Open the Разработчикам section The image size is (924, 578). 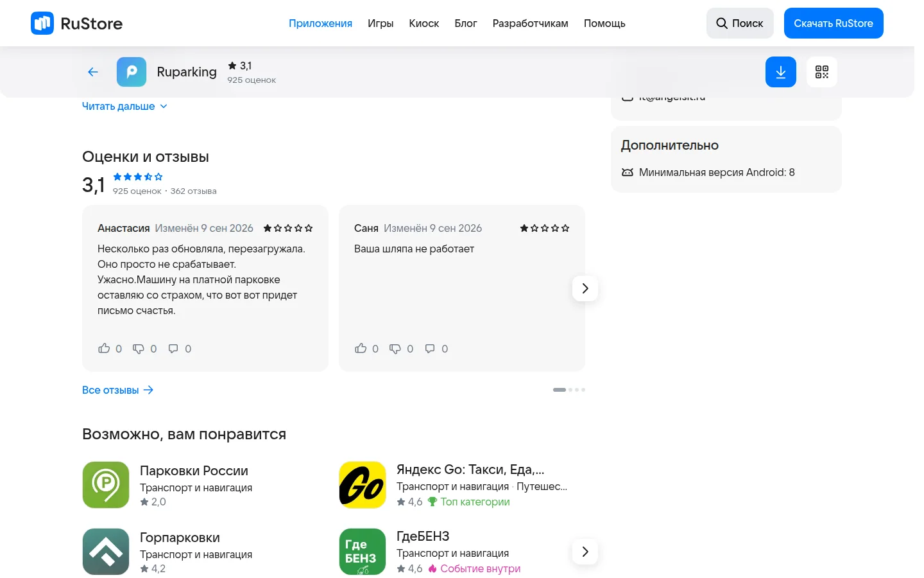[531, 23]
